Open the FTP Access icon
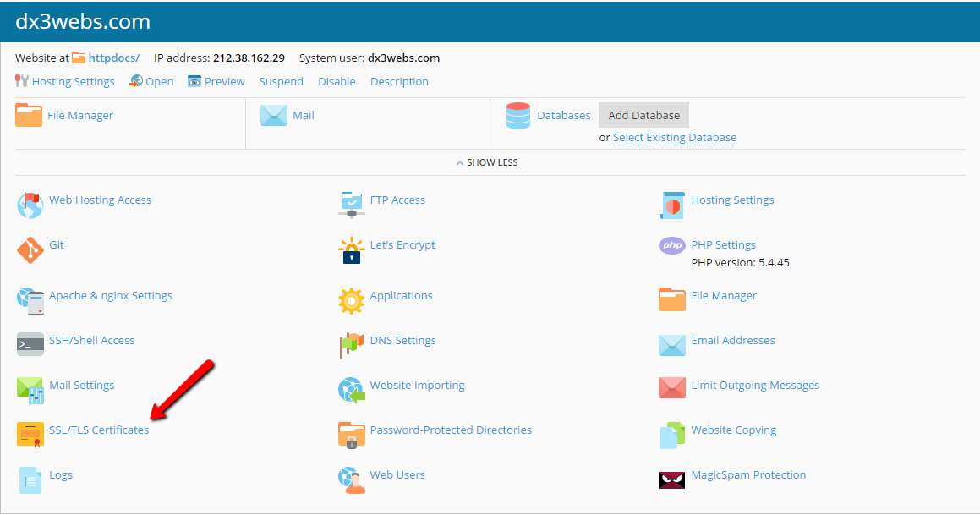The image size is (980, 515). (x=351, y=205)
